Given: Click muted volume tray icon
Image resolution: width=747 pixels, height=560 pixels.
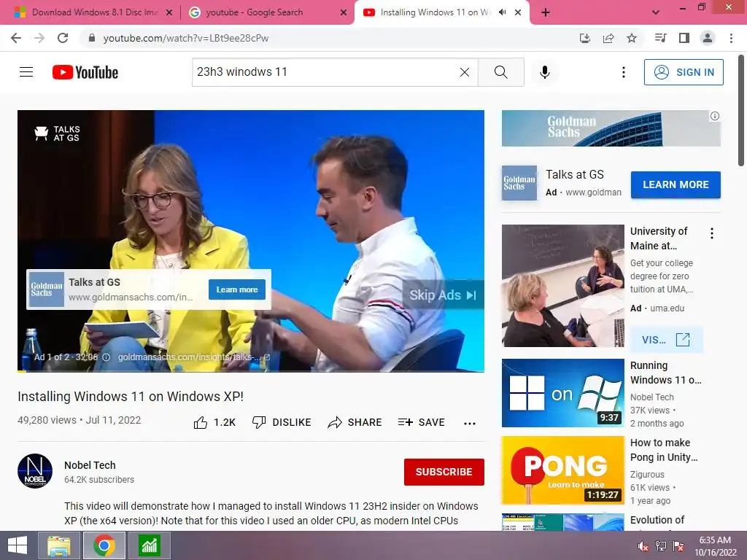Looking at the screenshot, I should 643,546.
